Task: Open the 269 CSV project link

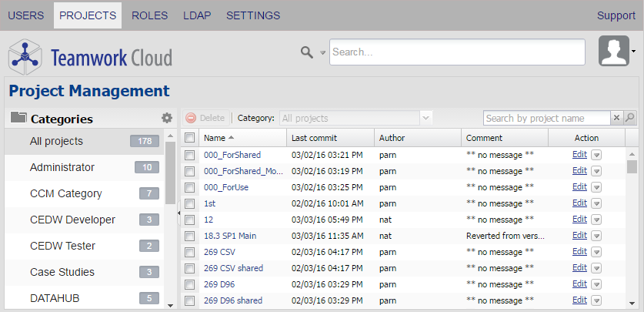Action: click(x=219, y=252)
